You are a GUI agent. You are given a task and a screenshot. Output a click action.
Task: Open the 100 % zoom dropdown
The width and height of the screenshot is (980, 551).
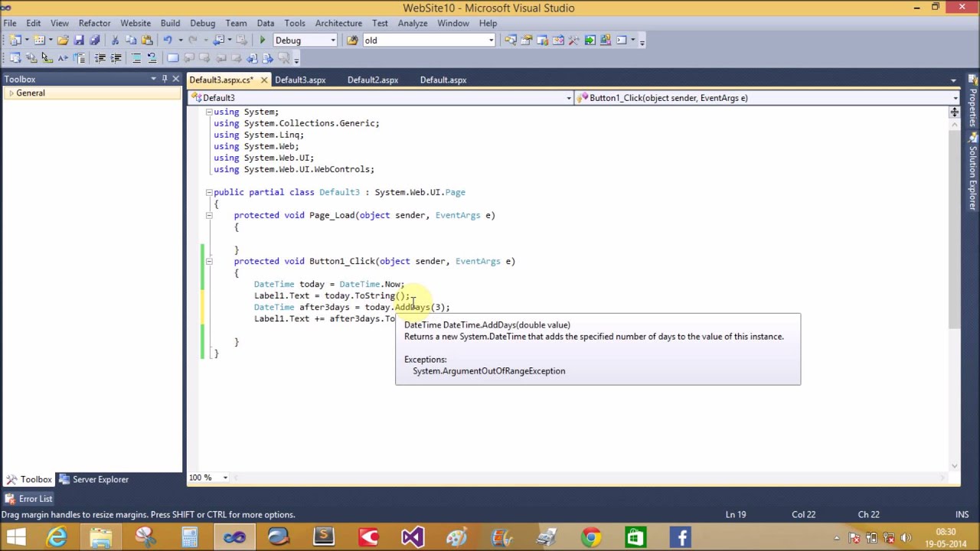tap(225, 478)
